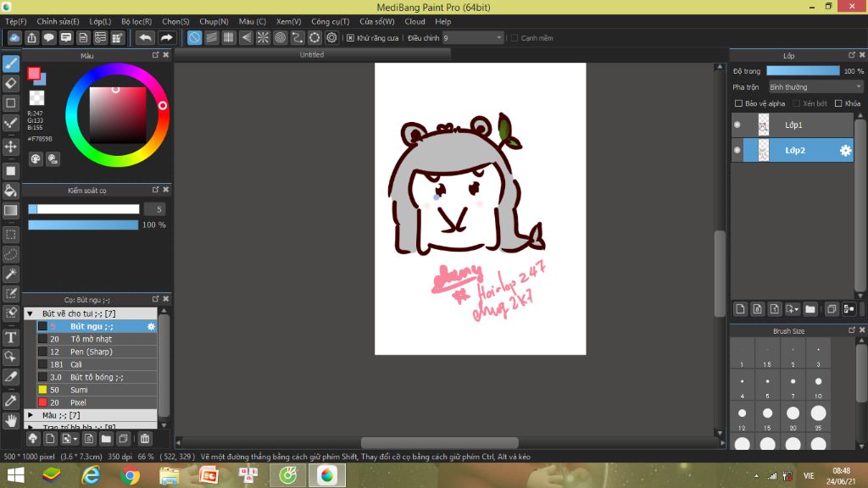
Task: Select the rectangular Selection tool
Action: (x=10, y=235)
